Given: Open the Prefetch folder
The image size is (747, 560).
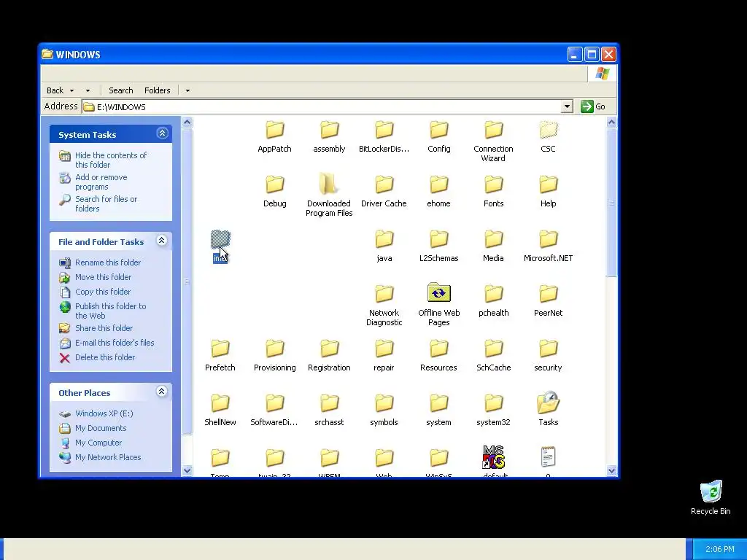Looking at the screenshot, I should click(220, 356).
